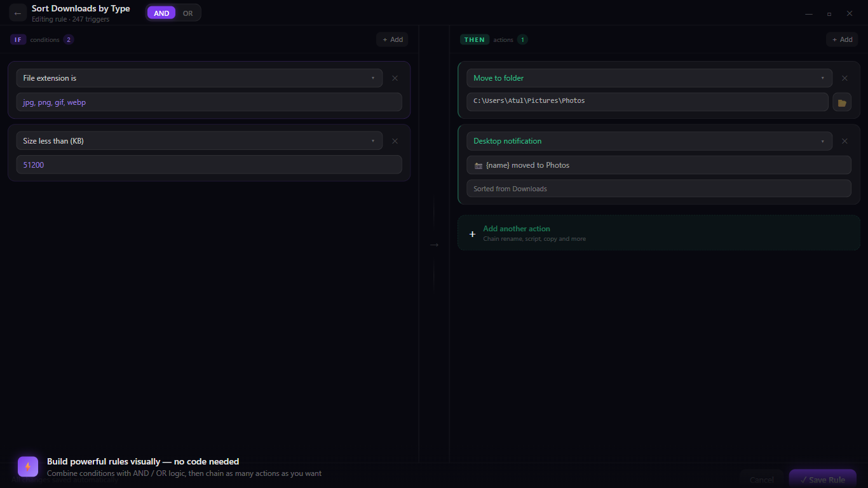Screen dimensions: 868x488
Task: Save the rule with Save Rule button
Action: point(823,480)
